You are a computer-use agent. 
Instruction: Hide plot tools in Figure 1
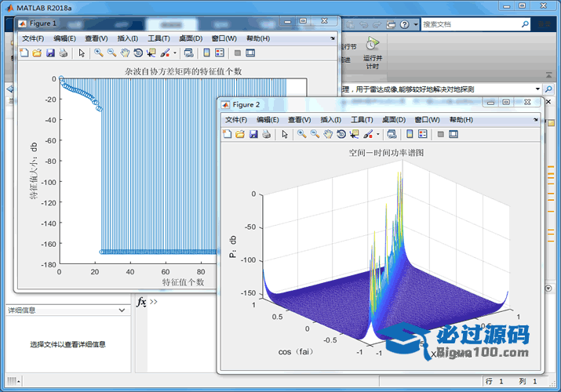coord(237,53)
